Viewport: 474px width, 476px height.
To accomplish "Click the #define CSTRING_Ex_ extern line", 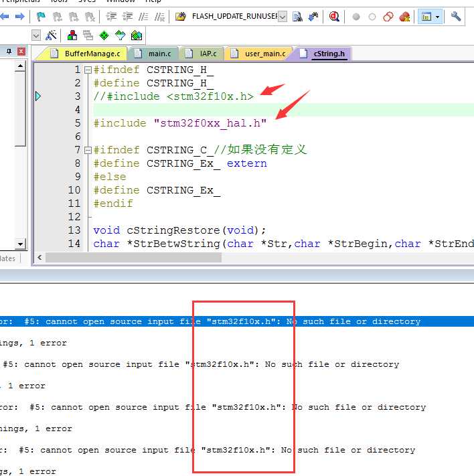I will tap(180, 163).
